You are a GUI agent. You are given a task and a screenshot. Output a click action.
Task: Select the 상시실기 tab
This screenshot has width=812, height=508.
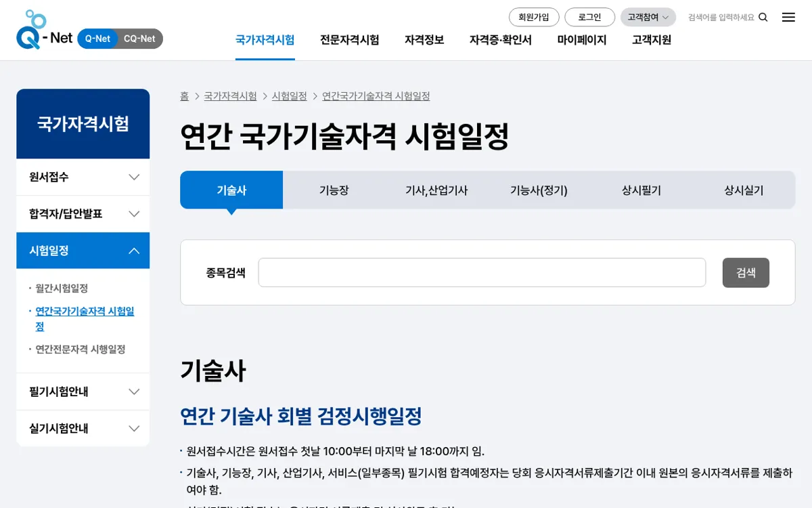[744, 190]
